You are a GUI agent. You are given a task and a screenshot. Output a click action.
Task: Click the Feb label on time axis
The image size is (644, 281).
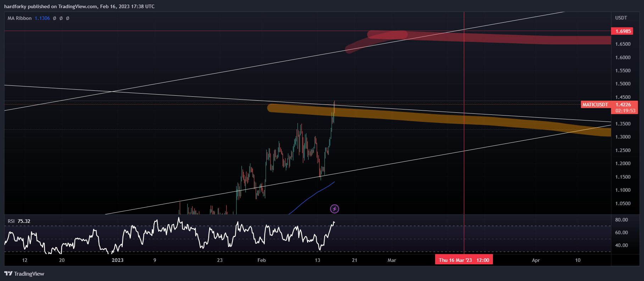(x=262, y=260)
